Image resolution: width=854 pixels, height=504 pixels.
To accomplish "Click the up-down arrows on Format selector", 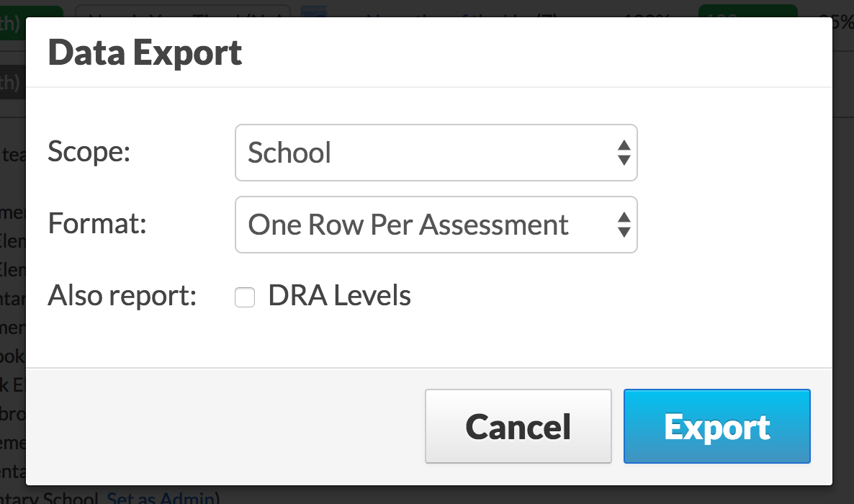I will 624,225.
